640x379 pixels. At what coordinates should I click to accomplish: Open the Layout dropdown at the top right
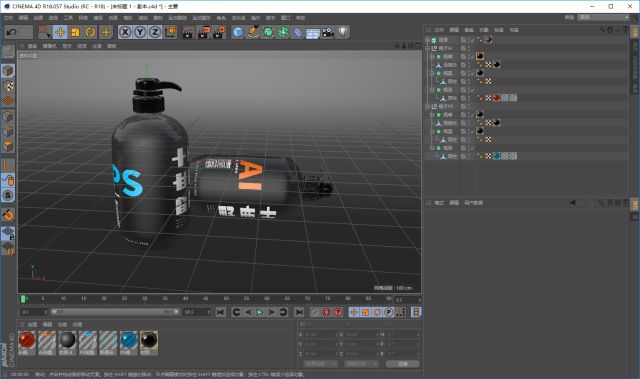(x=603, y=17)
